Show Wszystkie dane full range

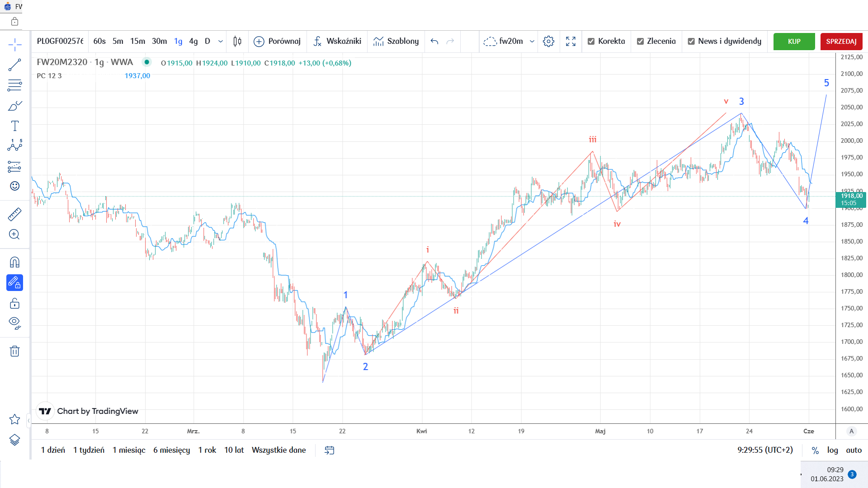[x=278, y=450]
